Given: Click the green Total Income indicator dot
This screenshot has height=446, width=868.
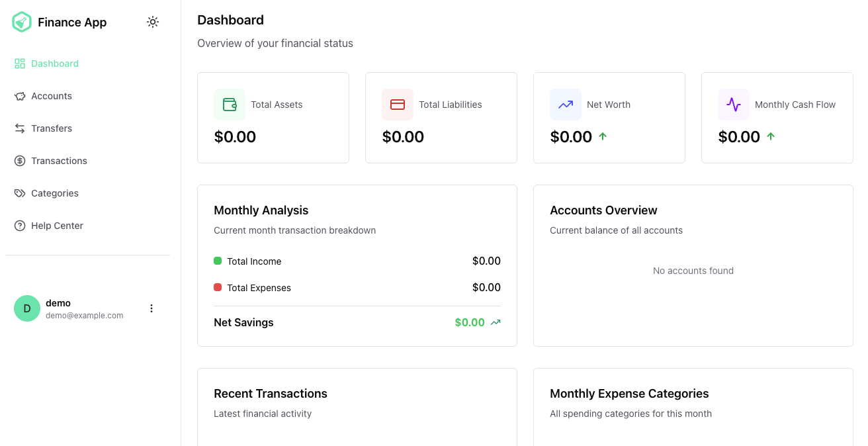Looking at the screenshot, I should coord(217,261).
